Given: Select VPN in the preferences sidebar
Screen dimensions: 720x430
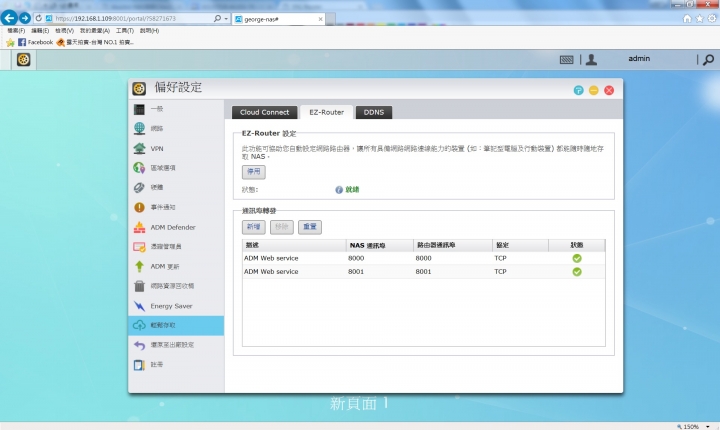Looking at the screenshot, I should (x=176, y=148).
